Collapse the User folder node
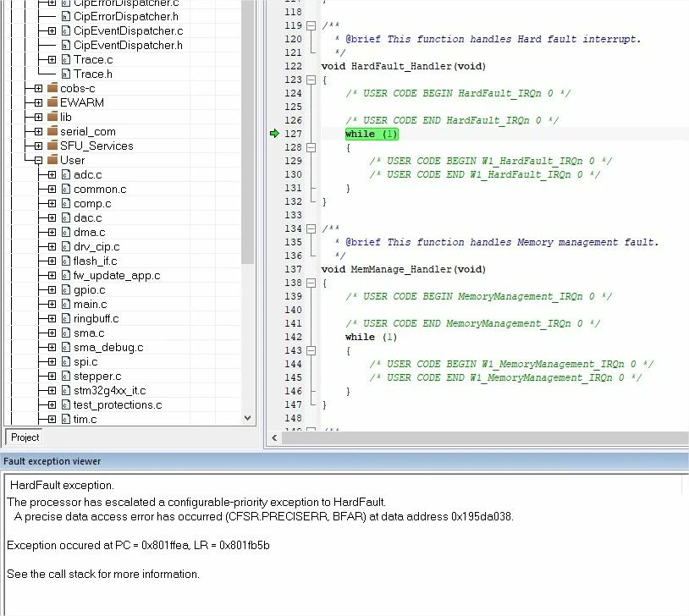This screenshot has height=616, width=689. (x=38, y=161)
